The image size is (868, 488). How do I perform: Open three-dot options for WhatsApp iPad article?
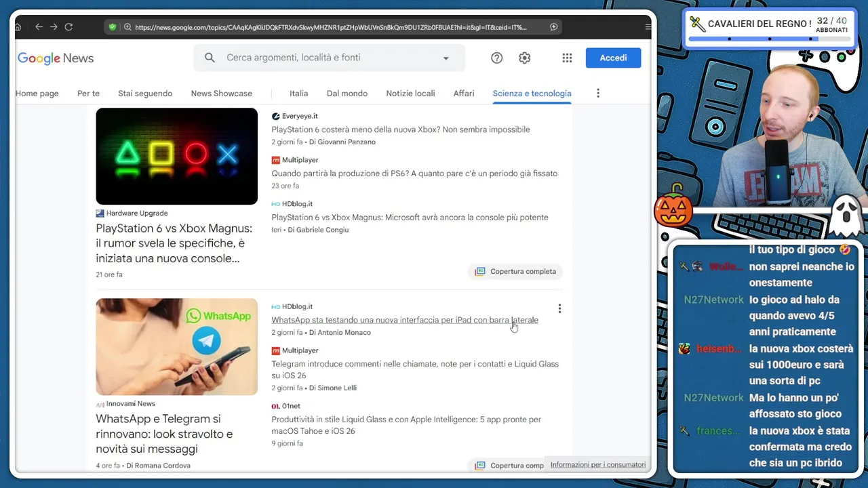pyautogui.click(x=559, y=309)
